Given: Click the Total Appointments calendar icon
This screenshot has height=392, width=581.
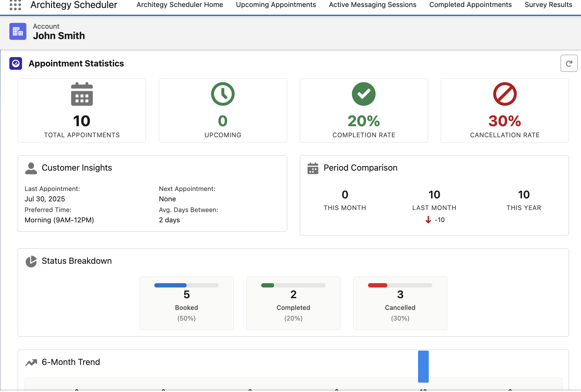Looking at the screenshot, I should [x=82, y=94].
